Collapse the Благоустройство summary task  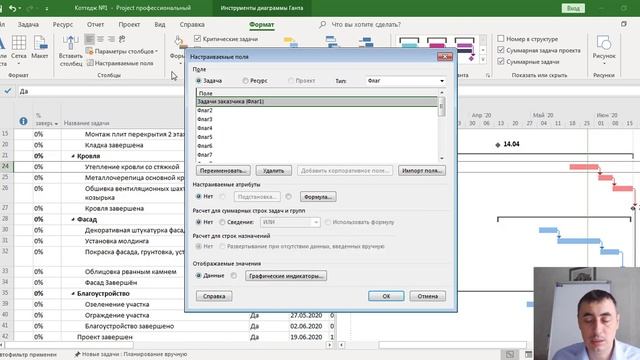pyautogui.click(x=73, y=293)
